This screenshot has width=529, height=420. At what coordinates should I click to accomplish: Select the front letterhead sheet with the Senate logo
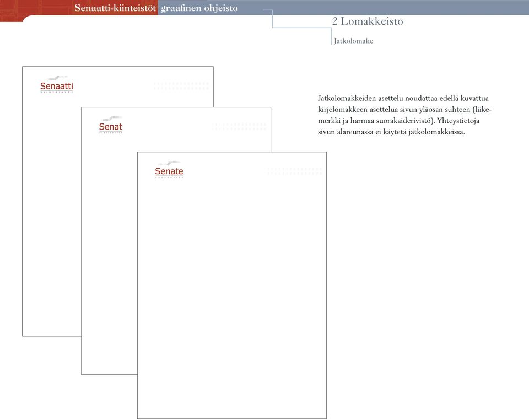click(232, 285)
